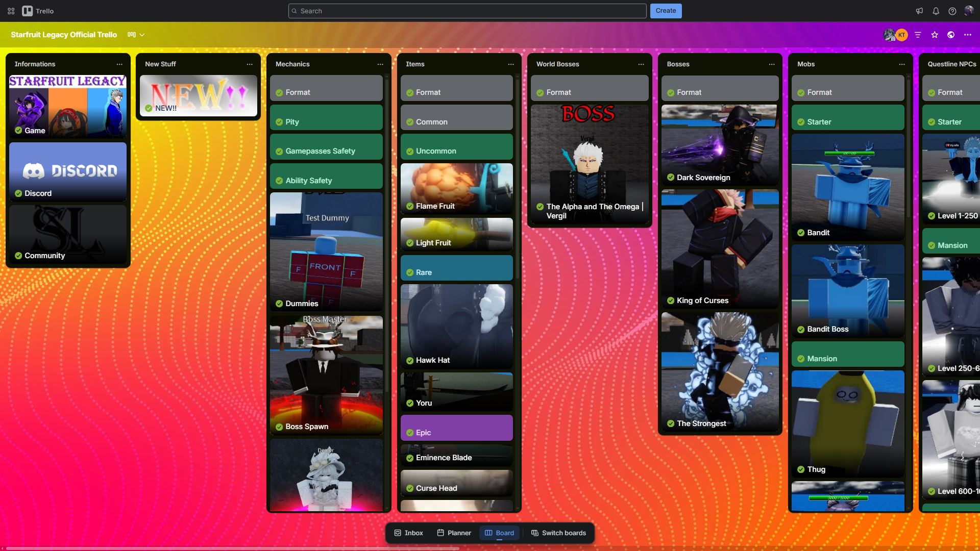Open the help question mark icon
This screenshot has height=551, width=980.
(x=952, y=11)
